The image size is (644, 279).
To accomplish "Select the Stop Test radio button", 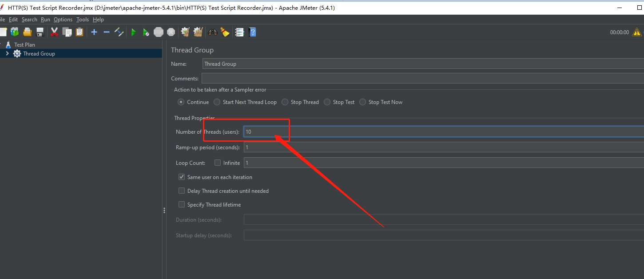I will (327, 102).
